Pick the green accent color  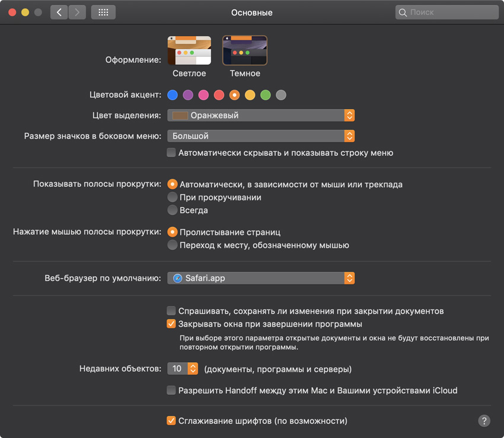pos(266,95)
